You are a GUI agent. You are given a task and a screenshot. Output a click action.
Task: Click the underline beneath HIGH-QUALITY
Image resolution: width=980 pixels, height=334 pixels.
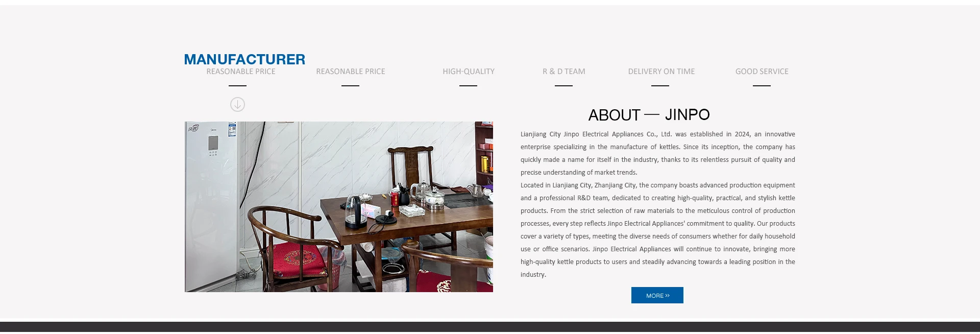coord(468,86)
